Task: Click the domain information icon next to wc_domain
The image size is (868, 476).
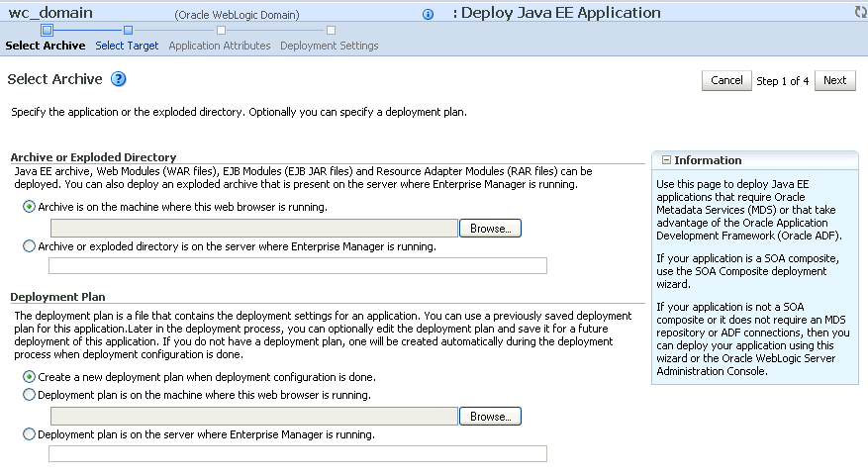Action: 428,14
